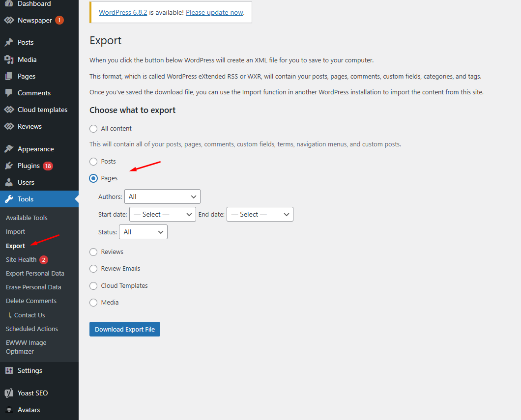This screenshot has width=521, height=420.
Task: Click the Comments speech bubble icon
Action: click(x=9, y=93)
